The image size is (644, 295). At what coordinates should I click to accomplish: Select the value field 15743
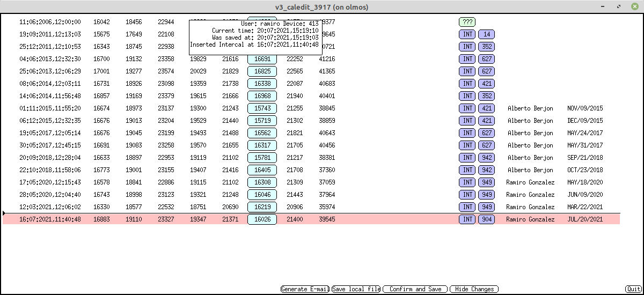click(x=262, y=108)
